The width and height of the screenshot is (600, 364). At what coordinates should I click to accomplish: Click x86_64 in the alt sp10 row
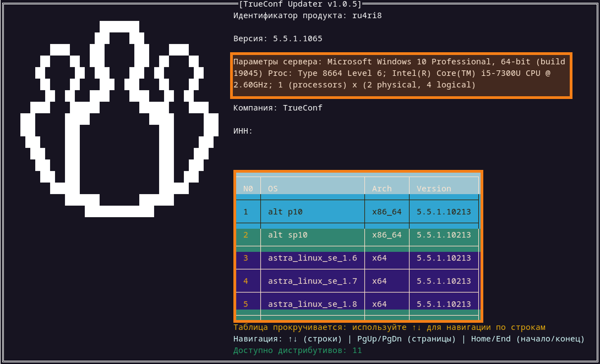[x=387, y=235]
